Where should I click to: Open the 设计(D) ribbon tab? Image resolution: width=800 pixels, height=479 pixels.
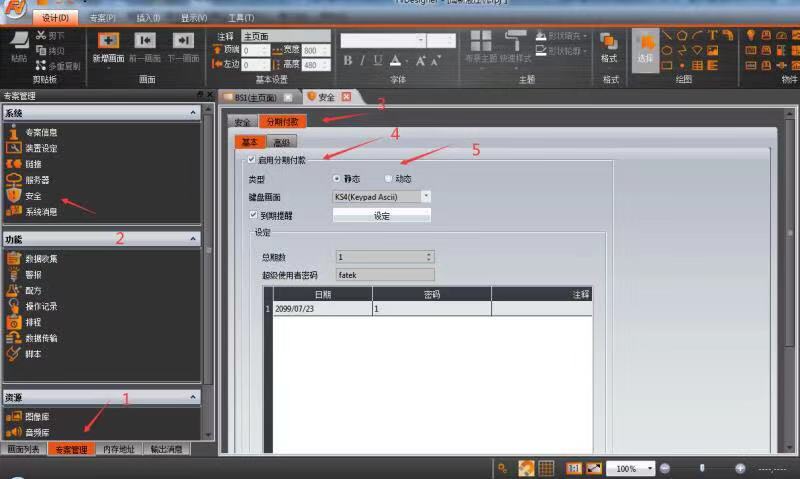(56, 18)
